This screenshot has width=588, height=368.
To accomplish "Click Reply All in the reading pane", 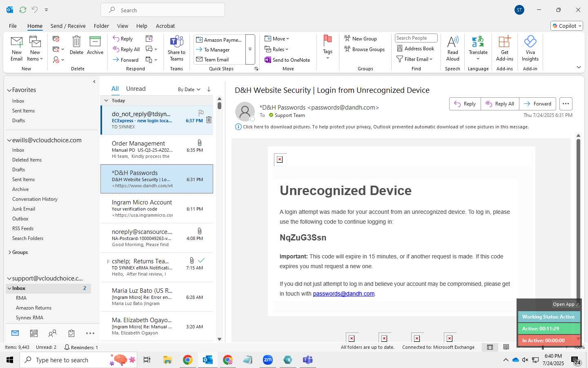I will point(500,104).
